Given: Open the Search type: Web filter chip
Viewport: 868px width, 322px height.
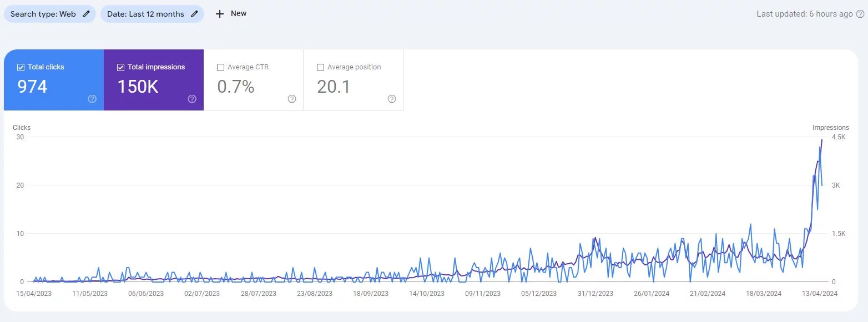Looking at the screenshot, I should click(50, 14).
